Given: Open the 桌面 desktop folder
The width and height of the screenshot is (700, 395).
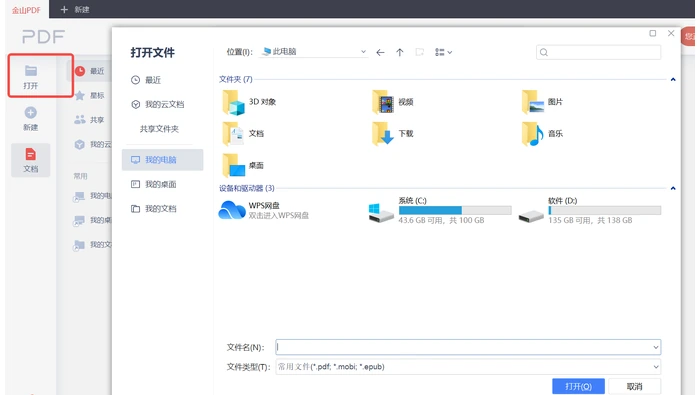Looking at the screenshot, I should pyautogui.click(x=243, y=165).
